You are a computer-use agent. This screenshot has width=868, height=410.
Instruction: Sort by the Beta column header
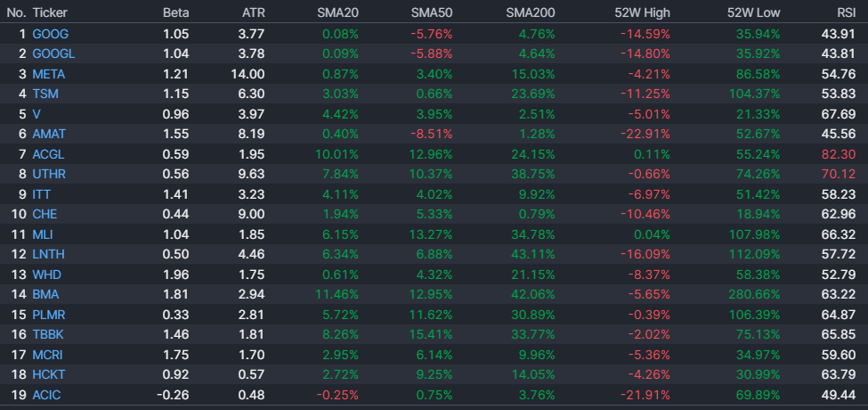175,13
